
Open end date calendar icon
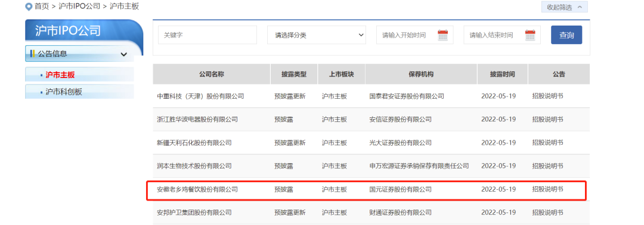tap(530, 35)
